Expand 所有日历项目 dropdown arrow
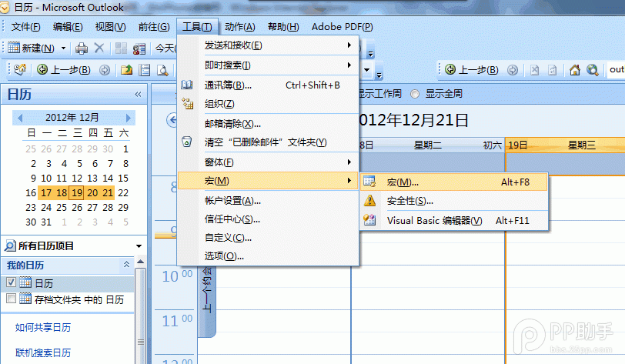 139,246
